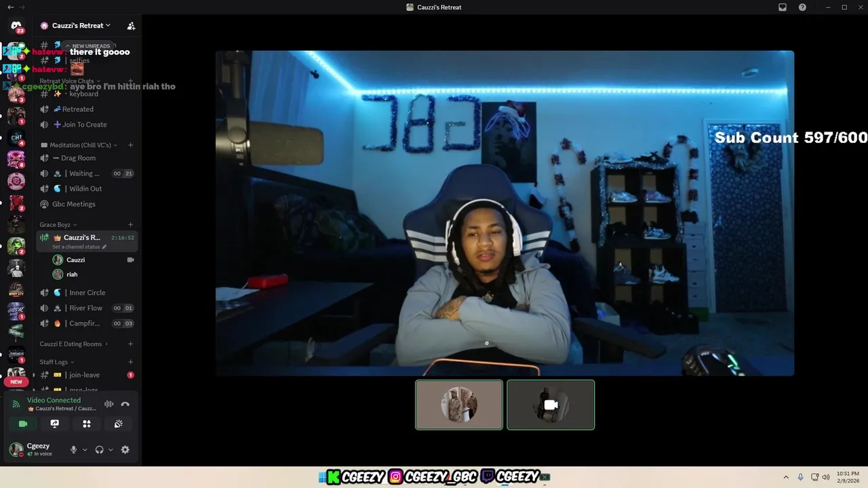The image size is (868, 488).
Task: Collapse the Meditation (Chill VC's) category
Action: click(x=79, y=145)
